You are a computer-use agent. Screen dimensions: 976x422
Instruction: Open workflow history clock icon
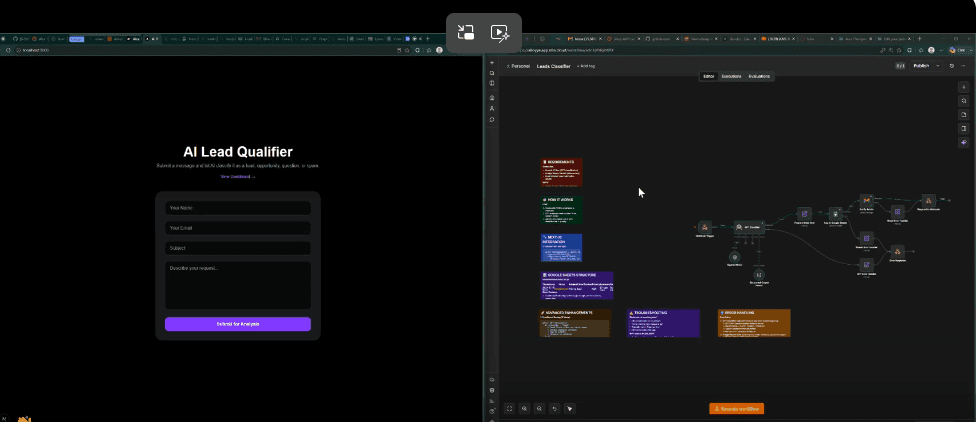coord(952,65)
